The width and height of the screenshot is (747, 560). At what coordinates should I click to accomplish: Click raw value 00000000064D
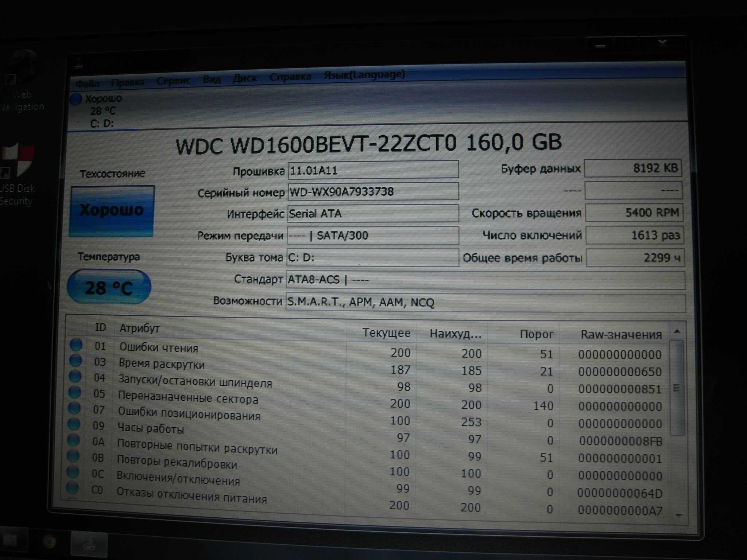620,493
